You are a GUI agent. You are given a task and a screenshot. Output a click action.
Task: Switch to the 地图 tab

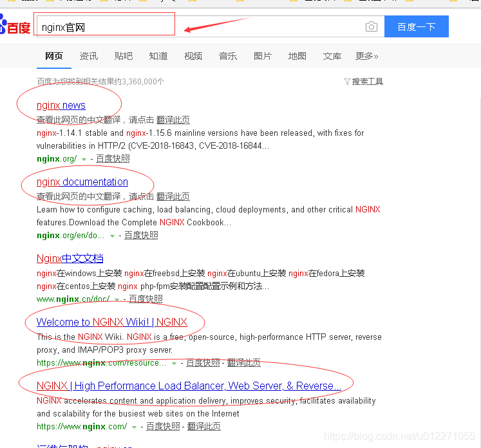coord(297,56)
